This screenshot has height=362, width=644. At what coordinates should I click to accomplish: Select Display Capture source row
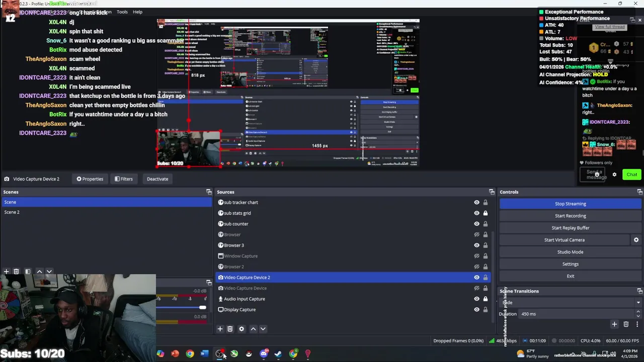[x=353, y=310]
